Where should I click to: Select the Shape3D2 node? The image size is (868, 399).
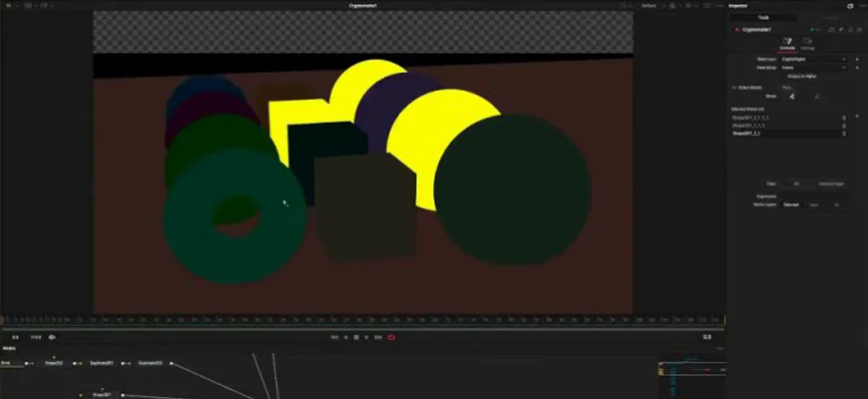click(54, 363)
